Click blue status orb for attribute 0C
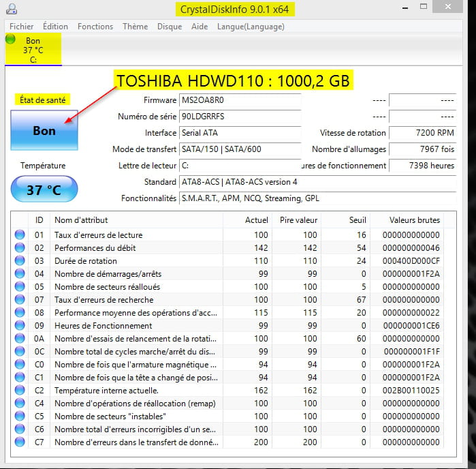 point(20,351)
